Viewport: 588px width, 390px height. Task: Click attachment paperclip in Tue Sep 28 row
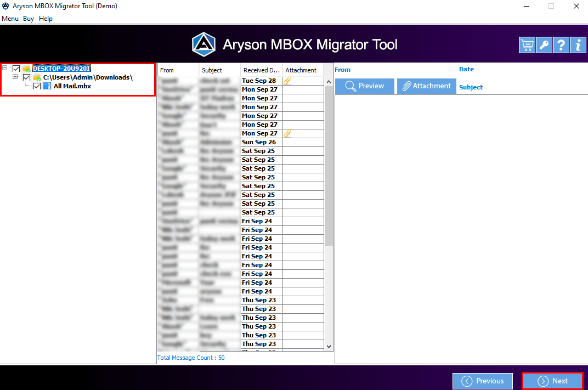287,81
